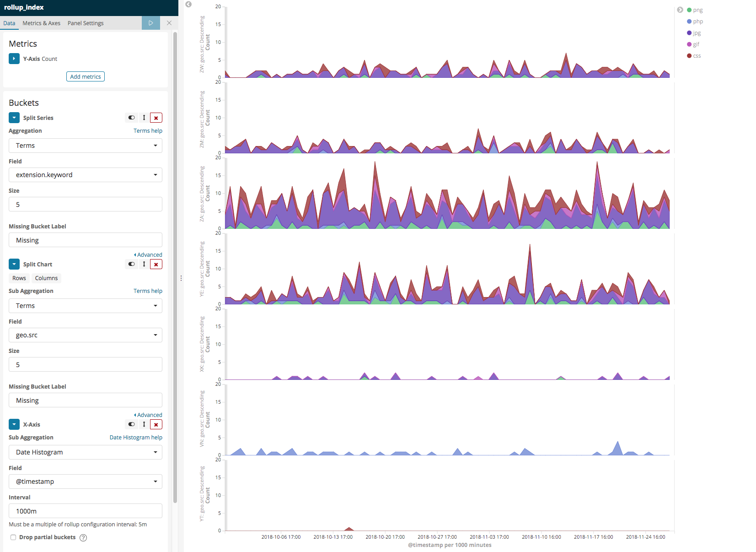Open the Date Histogram Sub Aggregation dropdown
The image size is (756, 552).
[85, 452]
